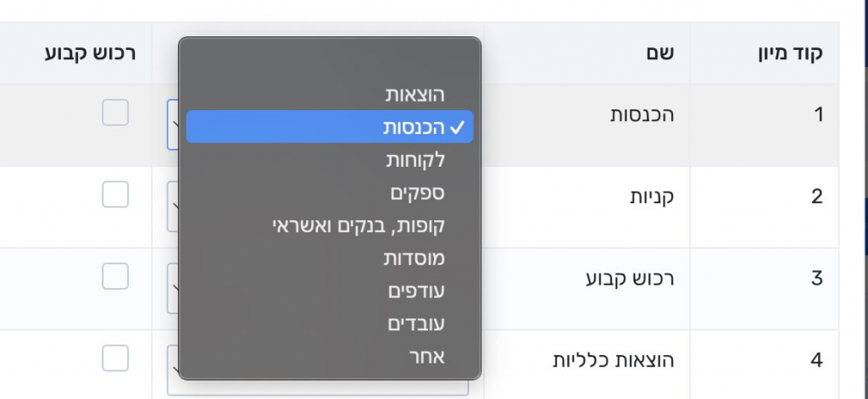Click the קוד מיון column header
Image resolution: width=868 pixels, height=399 pixels.
[x=789, y=53]
